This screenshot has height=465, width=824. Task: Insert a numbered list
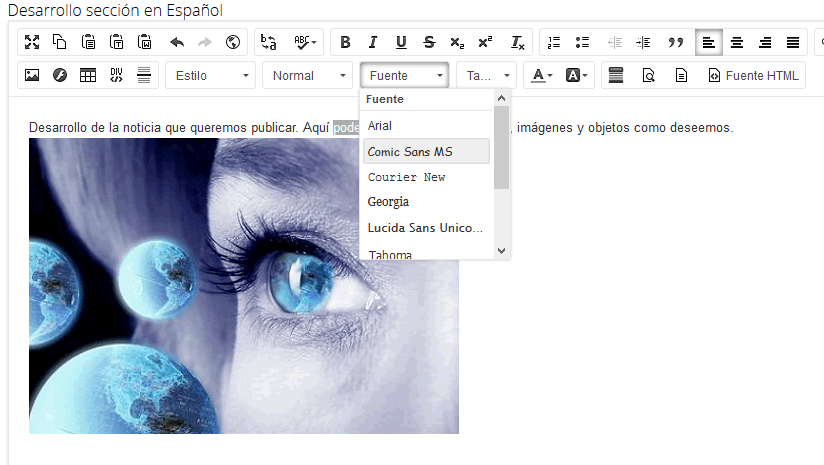click(554, 42)
